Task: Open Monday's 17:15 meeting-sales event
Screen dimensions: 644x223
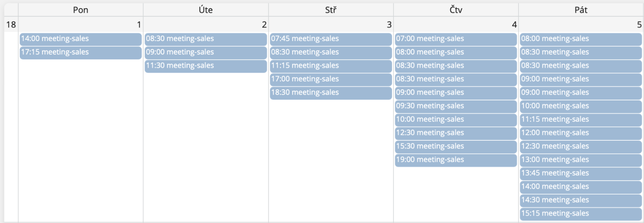Action: coord(80,52)
